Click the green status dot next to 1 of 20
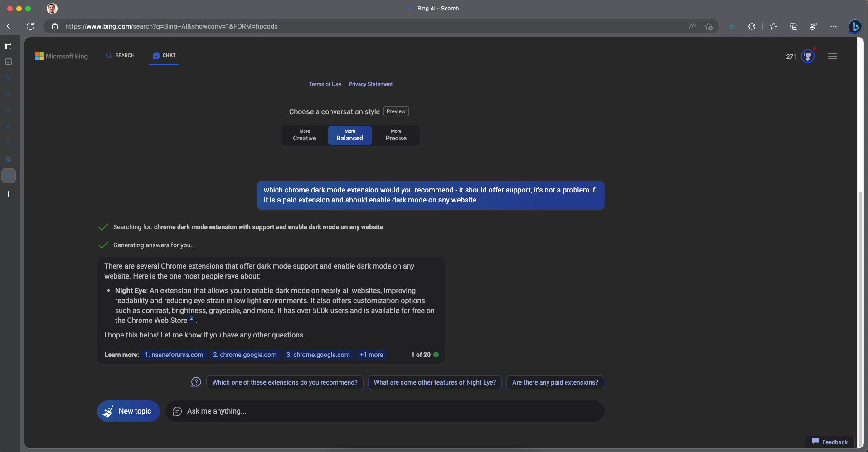Viewport: 868px width, 452px height. (436, 355)
